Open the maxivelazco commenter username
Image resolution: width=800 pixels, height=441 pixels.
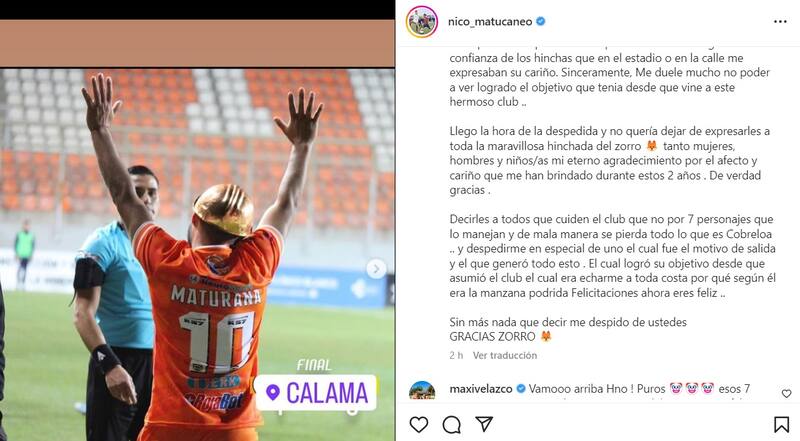(x=481, y=389)
